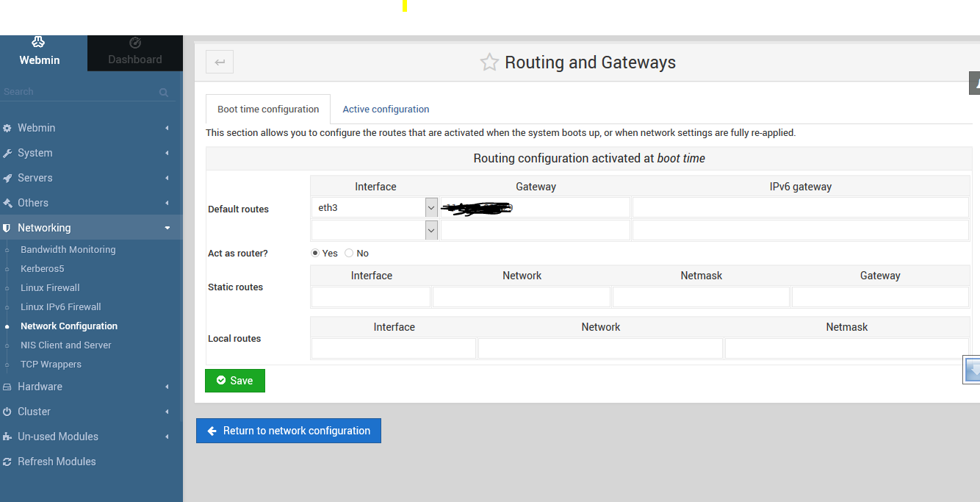Click the favorite star next to Routing and Gateways
The width and height of the screenshot is (980, 502).
coord(489,62)
